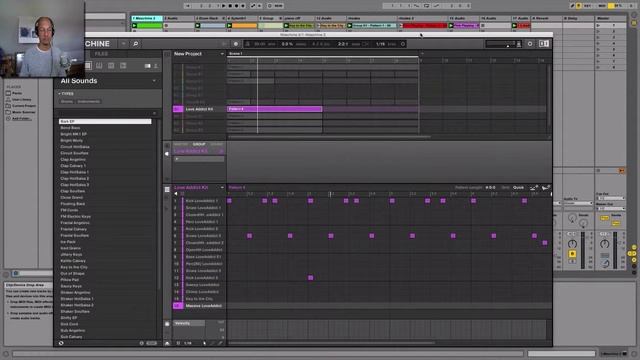Choose the pointer edit tool
The width and height of the screenshot is (640, 360).
204,343
